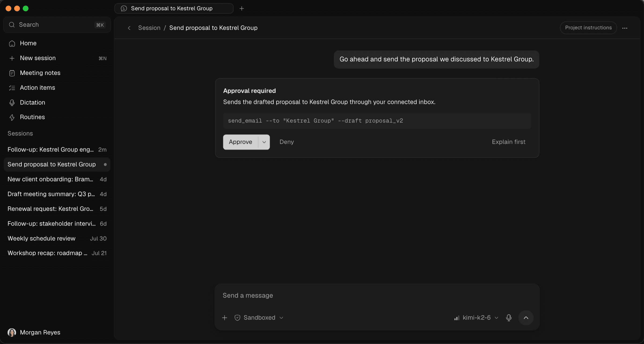Click the Send a message input
The height and width of the screenshot is (344, 644).
[x=377, y=295]
